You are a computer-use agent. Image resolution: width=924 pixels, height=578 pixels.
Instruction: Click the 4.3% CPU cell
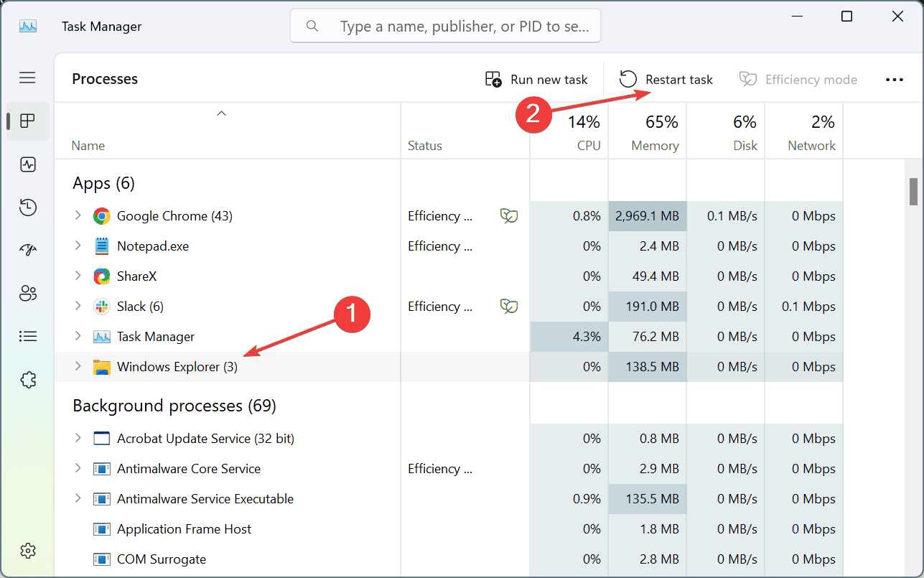pyautogui.click(x=569, y=337)
